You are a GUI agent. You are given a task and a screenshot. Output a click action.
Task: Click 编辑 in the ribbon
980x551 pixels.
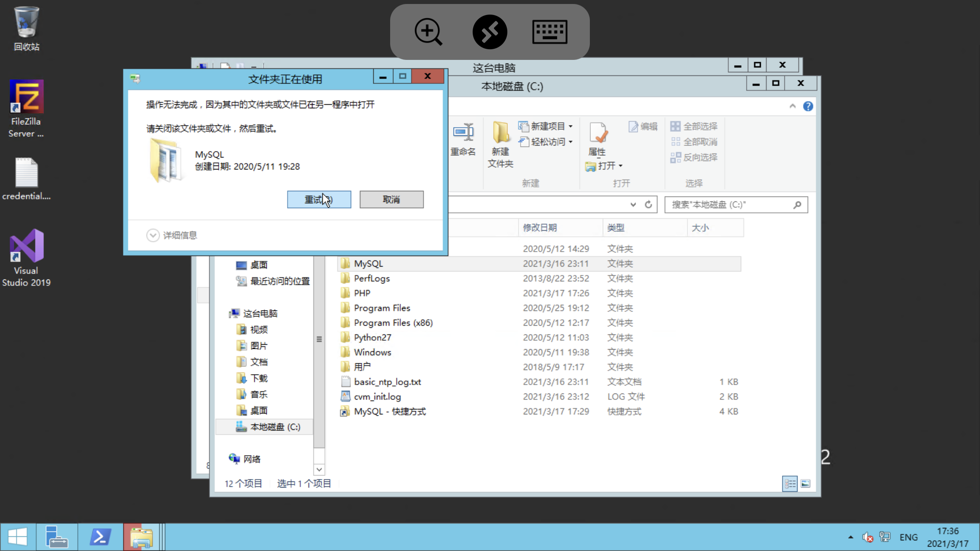coord(643,126)
